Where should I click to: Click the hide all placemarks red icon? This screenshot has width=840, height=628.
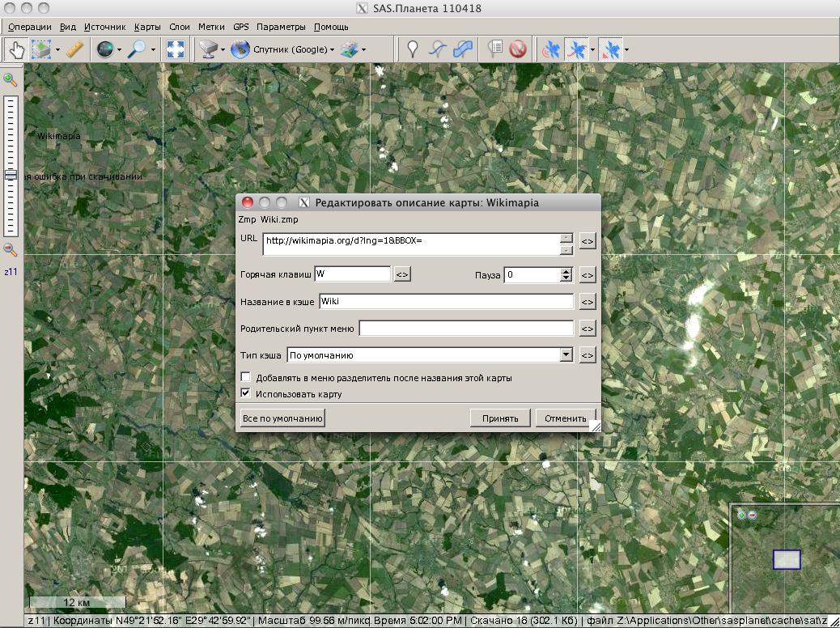tap(518, 49)
